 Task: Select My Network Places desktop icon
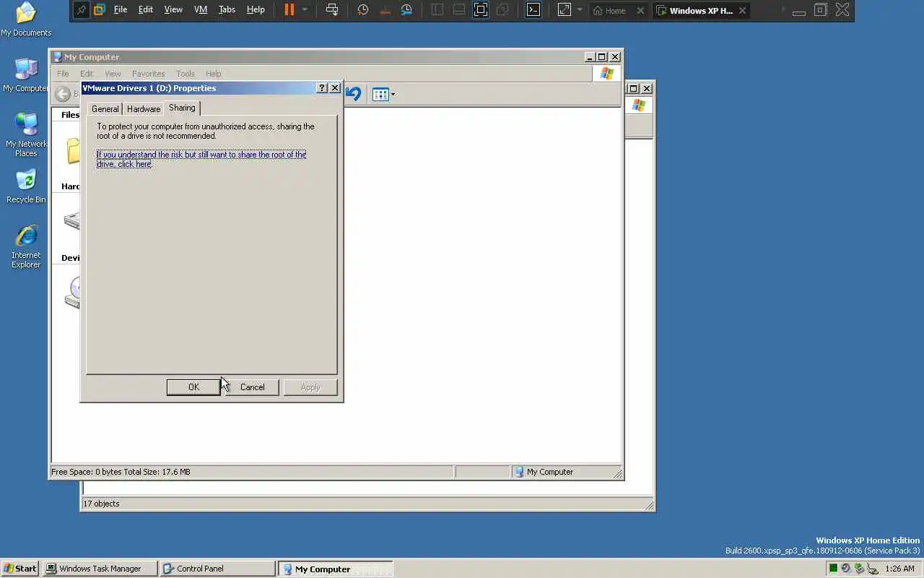tap(26, 135)
